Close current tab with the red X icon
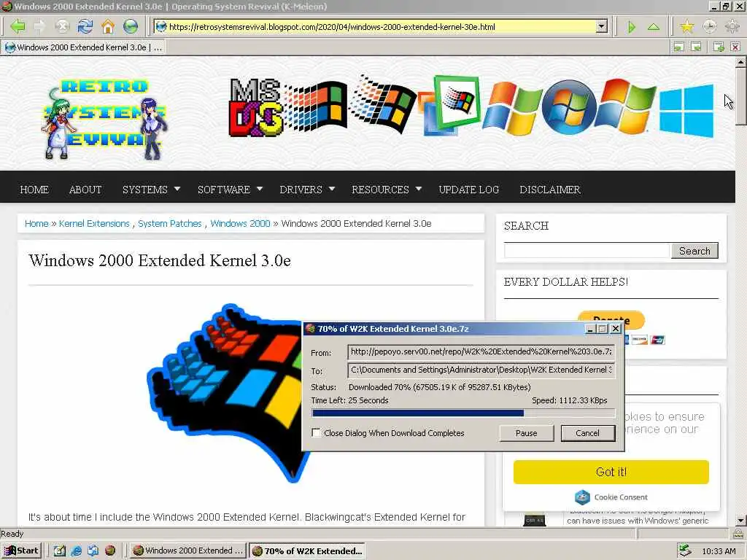Viewport: 747px width, 560px height. click(735, 47)
